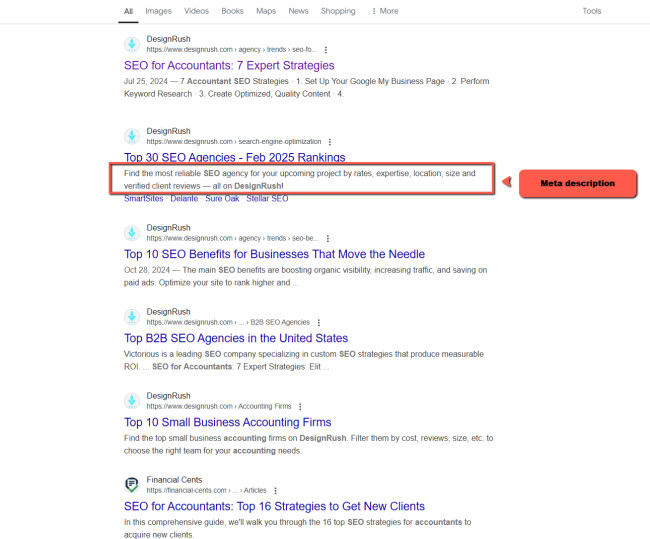Open three-dot menu for the seo-be... result
650x539 pixels.
pos(328,238)
